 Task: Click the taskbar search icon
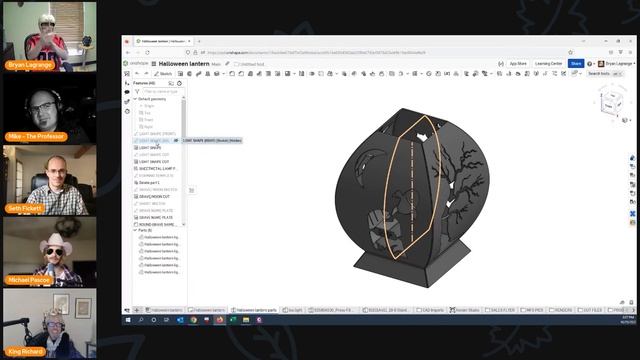click(141, 320)
